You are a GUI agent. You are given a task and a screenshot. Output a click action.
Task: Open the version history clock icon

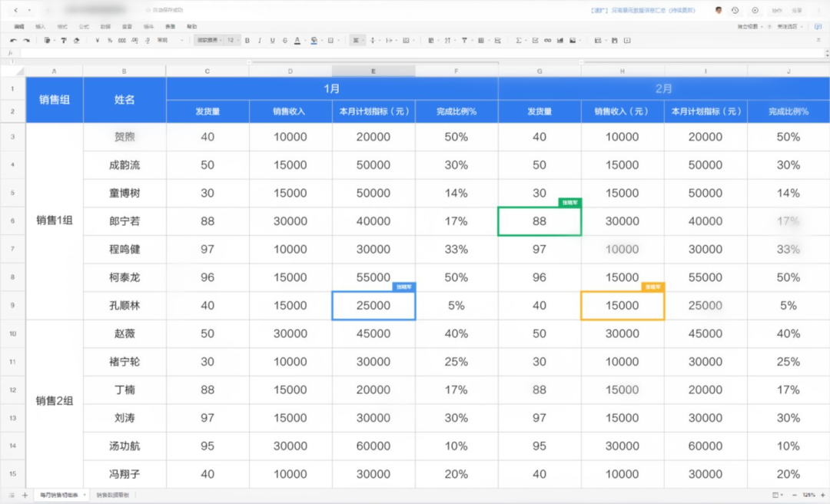point(735,10)
